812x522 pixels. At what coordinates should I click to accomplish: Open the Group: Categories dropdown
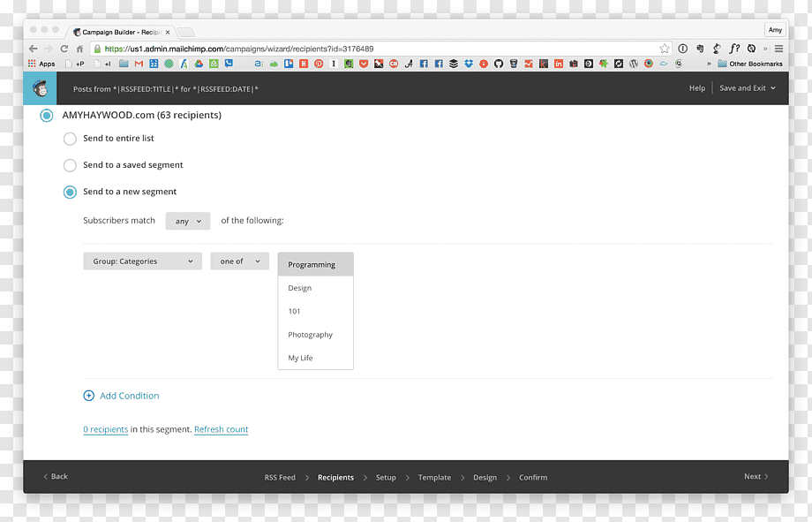pyautogui.click(x=142, y=261)
